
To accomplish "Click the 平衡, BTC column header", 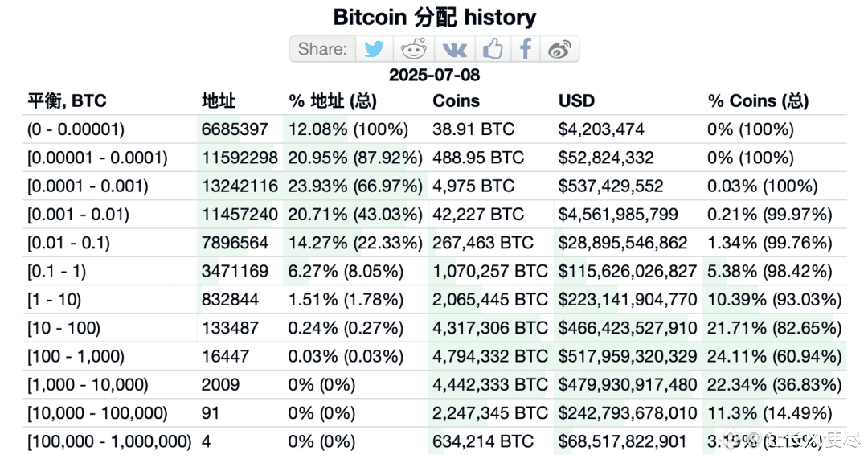I will [x=67, y=100].
